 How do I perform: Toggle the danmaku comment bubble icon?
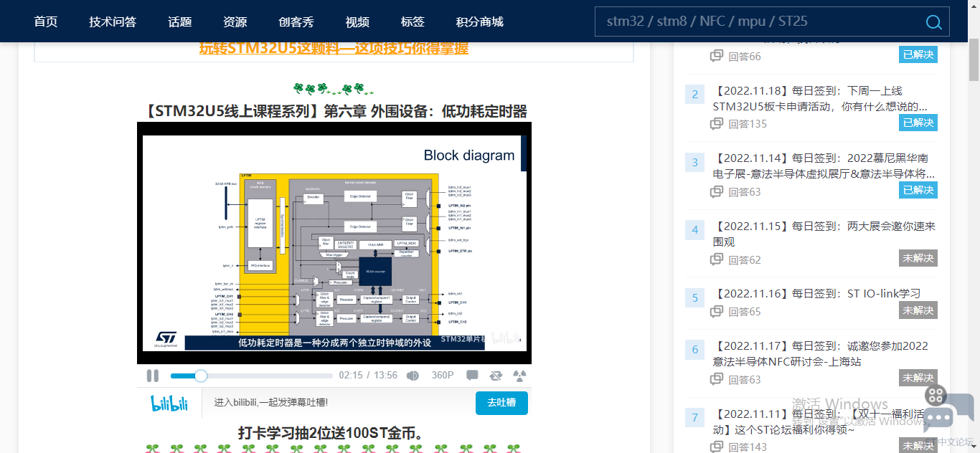[x=472, y=376]
